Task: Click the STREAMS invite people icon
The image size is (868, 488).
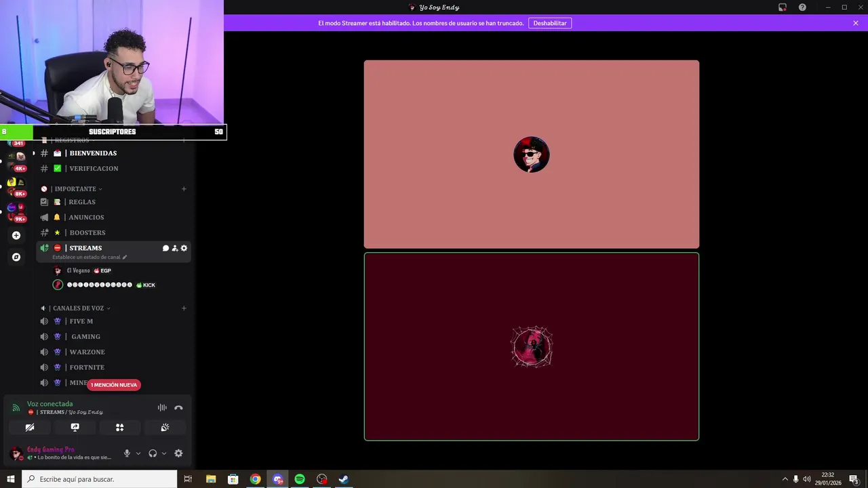Action: [x=175, y=248]
